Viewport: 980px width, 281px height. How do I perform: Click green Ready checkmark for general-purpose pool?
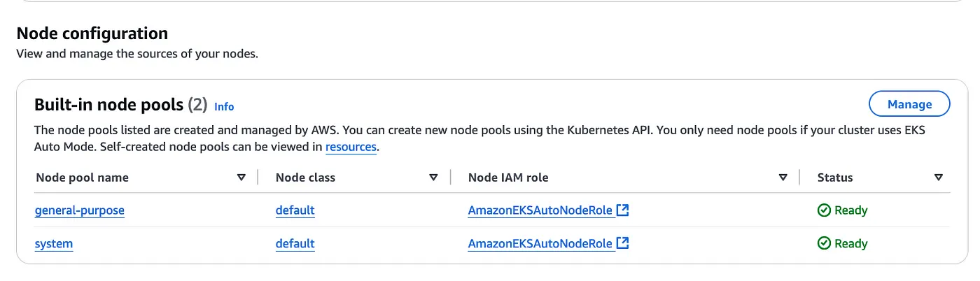pyautogui.click(x=824, y=210)
